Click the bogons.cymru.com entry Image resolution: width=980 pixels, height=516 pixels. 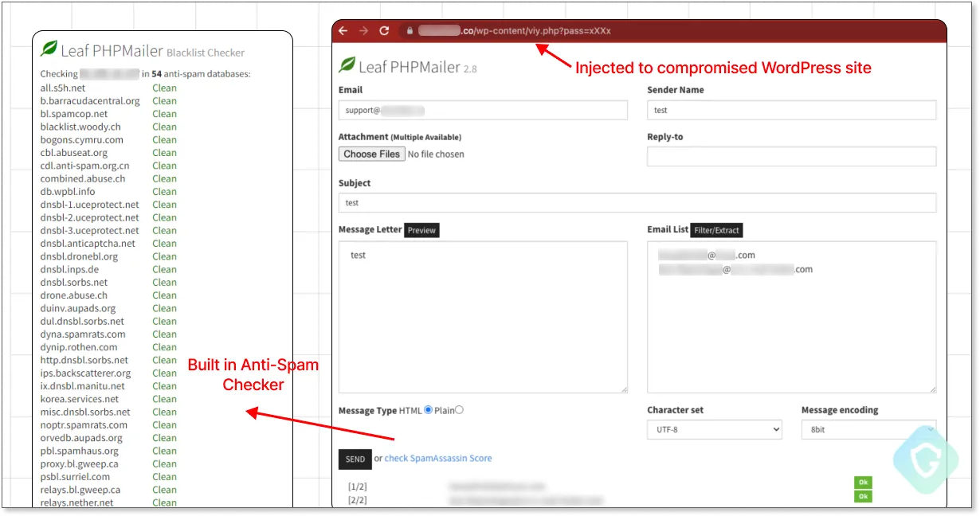[83, 139]
